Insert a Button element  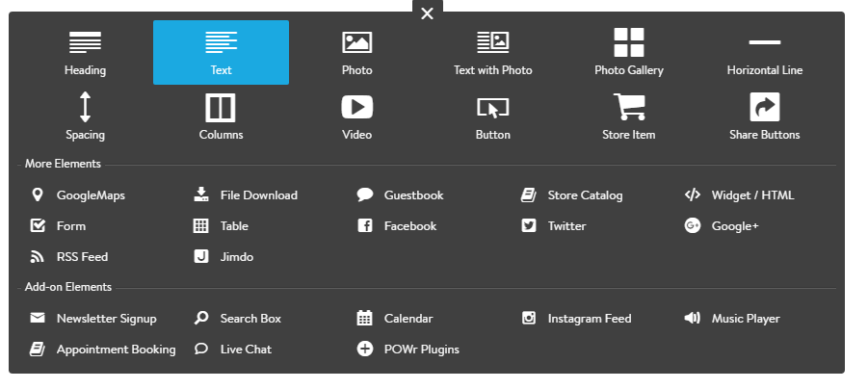tap(492, 117)
